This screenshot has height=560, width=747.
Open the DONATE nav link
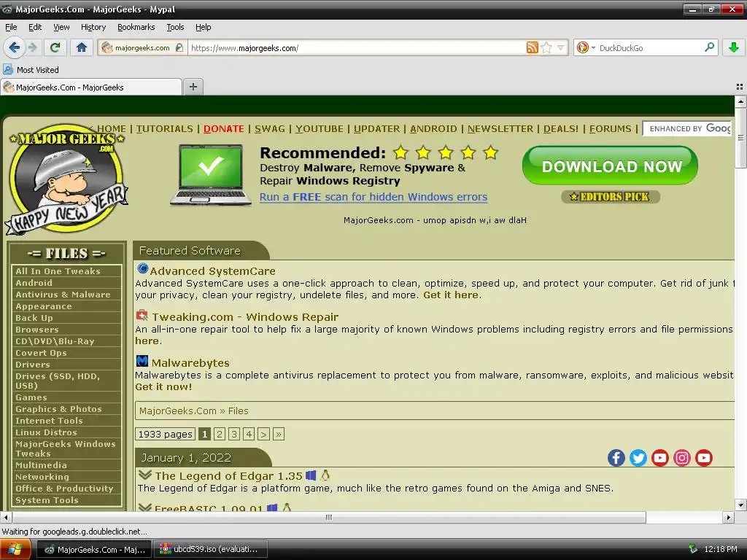click(223, 128)
